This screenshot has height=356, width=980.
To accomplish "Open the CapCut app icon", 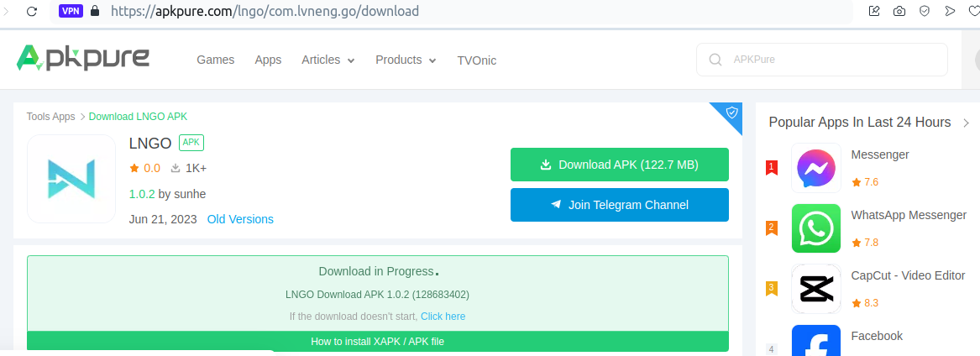I will [x=815, y=289].
